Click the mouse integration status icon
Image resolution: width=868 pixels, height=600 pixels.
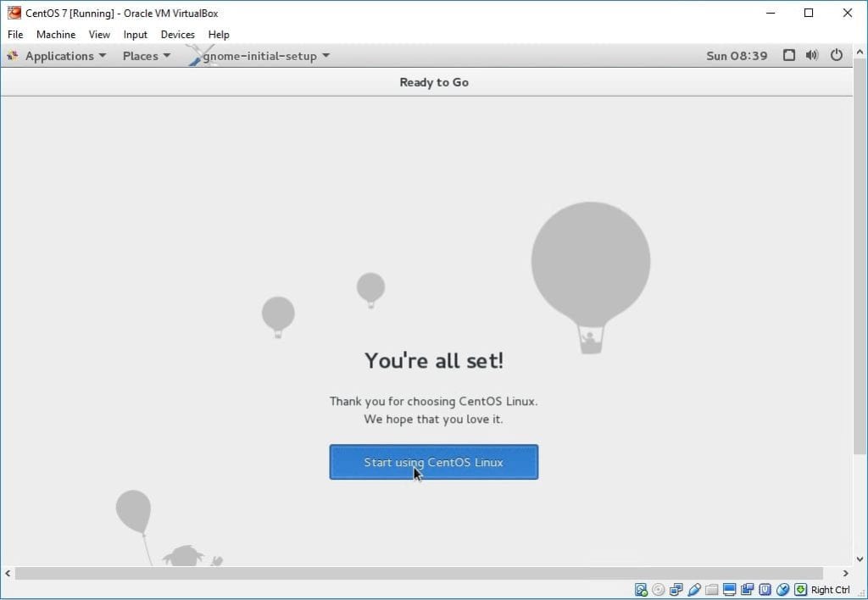pos(782,590)
